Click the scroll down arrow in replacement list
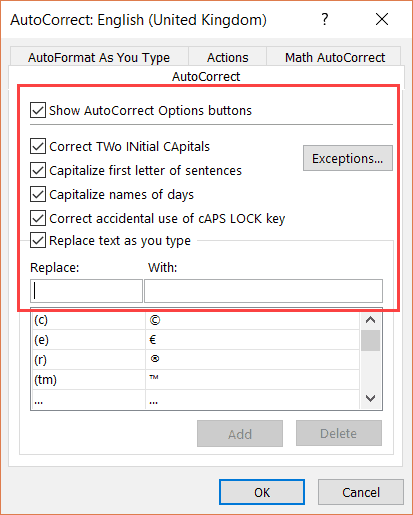This screenshot has height=515, width=413. (370, 398)
